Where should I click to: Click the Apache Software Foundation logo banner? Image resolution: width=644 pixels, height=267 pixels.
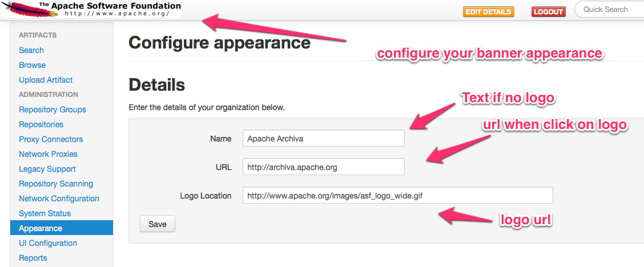pyautogui.click(x=91, y=9)
